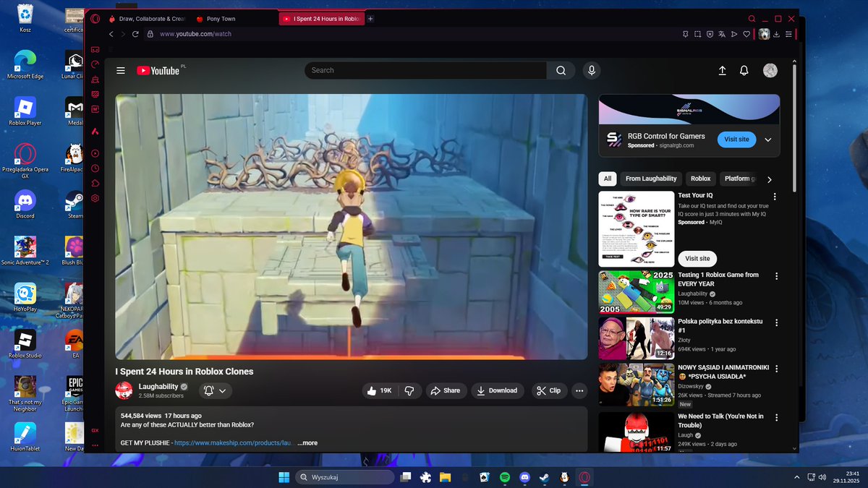Screen dimensions: 868x488
Task: Open menu for NOWY SĄSIAD I ANIMATRONIKI video
Action: [776, 369]
